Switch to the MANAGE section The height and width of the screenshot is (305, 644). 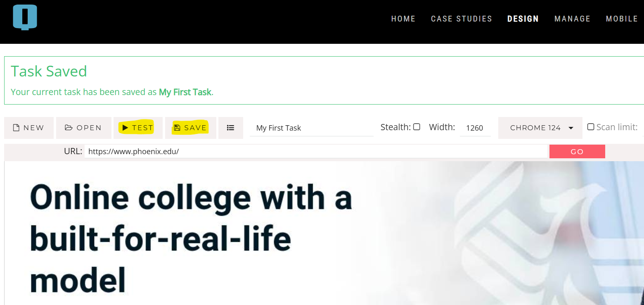coord(572,19)
